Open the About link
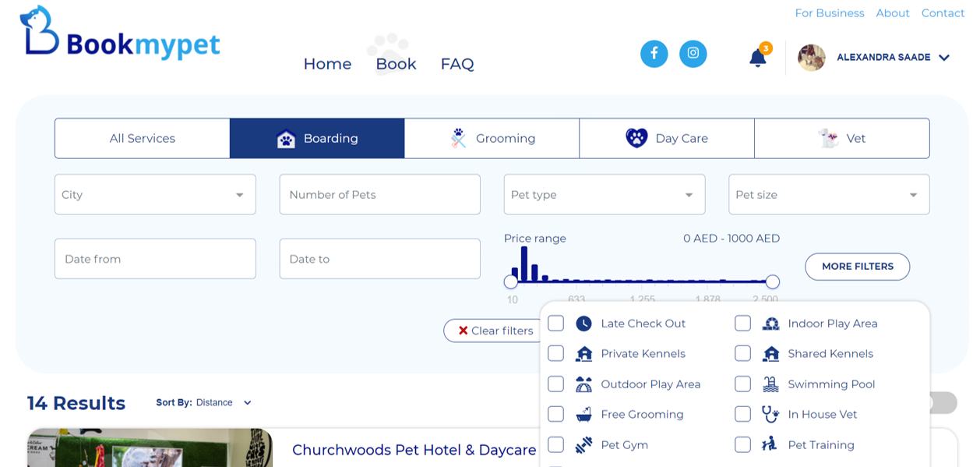The width and height of the screenshot is (980, 467). (893, 13)
